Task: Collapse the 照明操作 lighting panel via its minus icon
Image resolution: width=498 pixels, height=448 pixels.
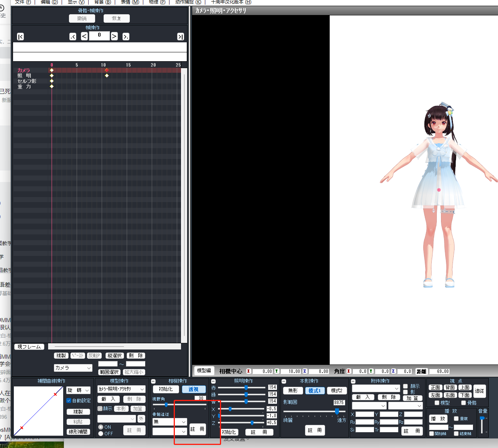Action: tap(214, 381)
